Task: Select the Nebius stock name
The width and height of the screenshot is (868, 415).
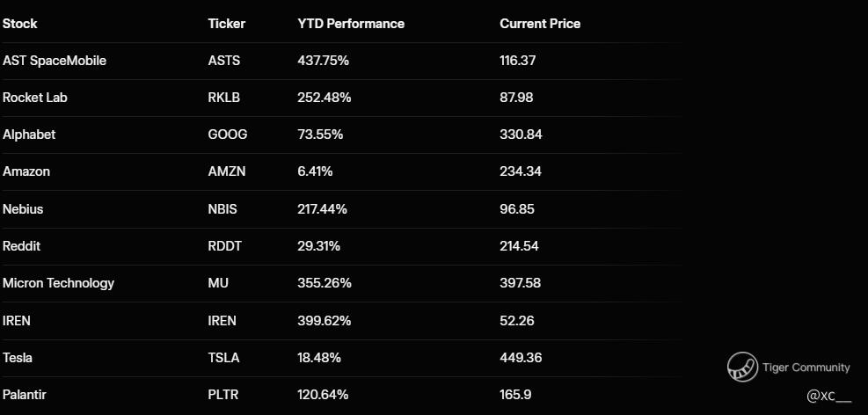Action: pyautogui.click(x=23, y=209)
